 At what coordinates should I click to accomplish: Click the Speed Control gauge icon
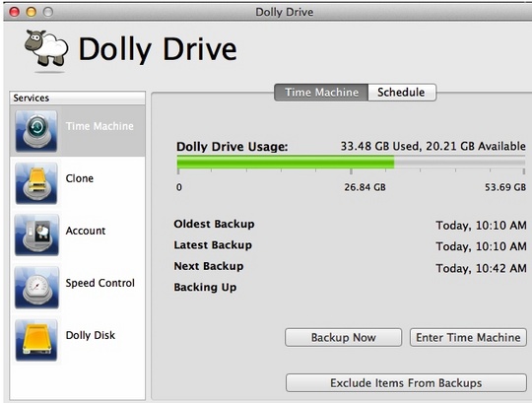tap(36, 288)
